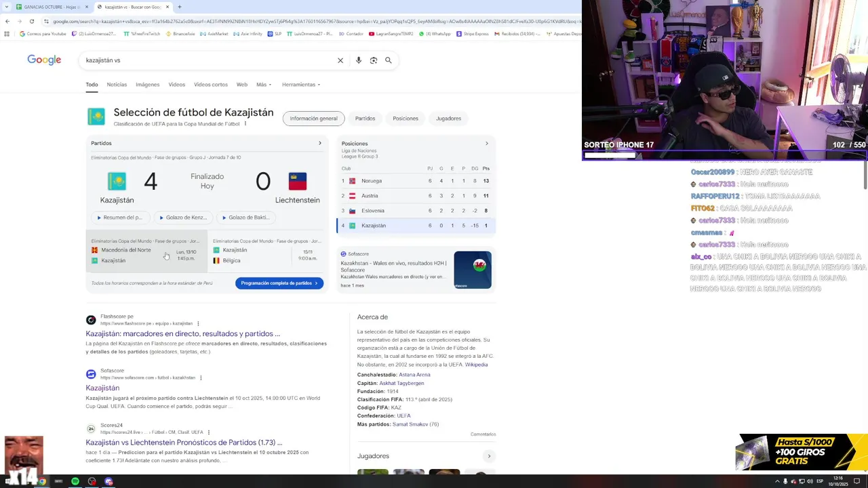Viewport: 868px width, 488px height.
Task: Show hidden system tray icons
Action: (x=777, y=481)
